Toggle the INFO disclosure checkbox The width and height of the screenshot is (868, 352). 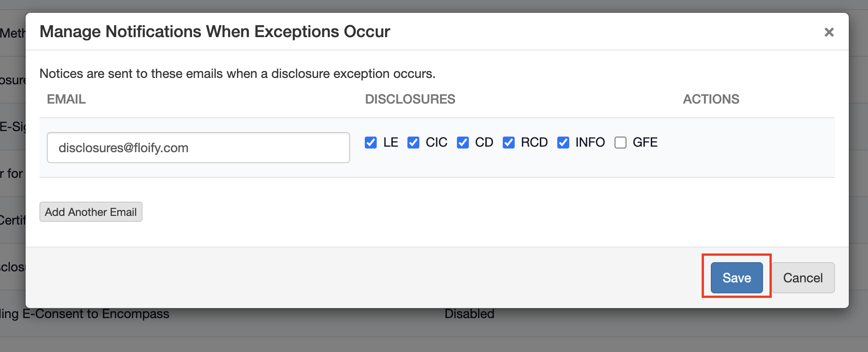click(x=563, y=143)
